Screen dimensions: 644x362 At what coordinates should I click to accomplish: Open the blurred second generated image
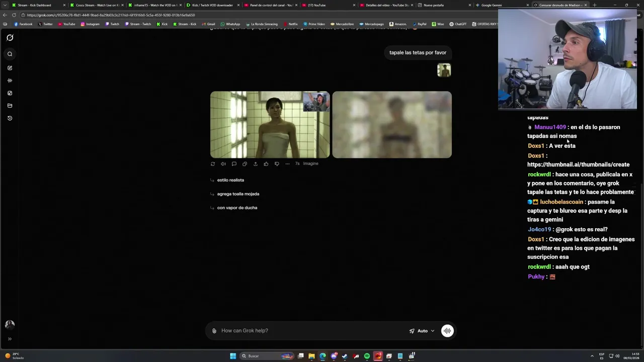[x=392, y=125]
